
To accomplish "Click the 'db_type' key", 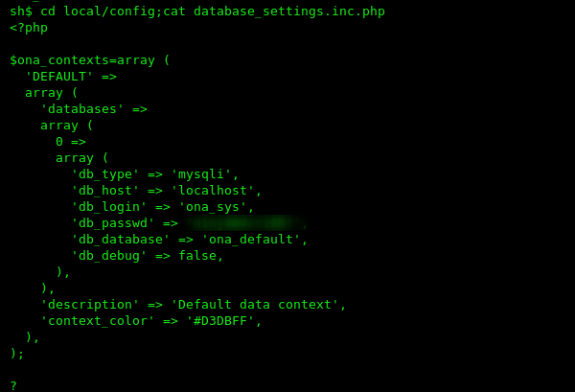I will pyautogui.click(x=105, y=174).
